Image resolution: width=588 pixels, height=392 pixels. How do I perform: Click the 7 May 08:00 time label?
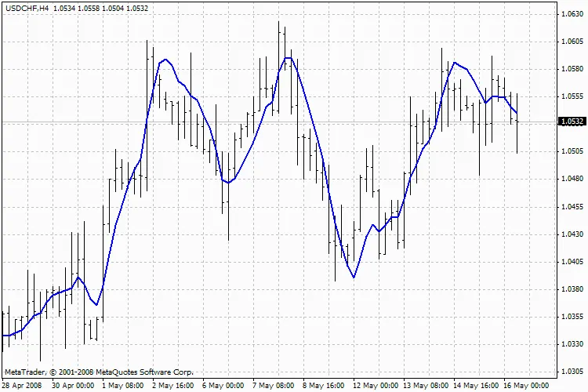click(274, 386)
